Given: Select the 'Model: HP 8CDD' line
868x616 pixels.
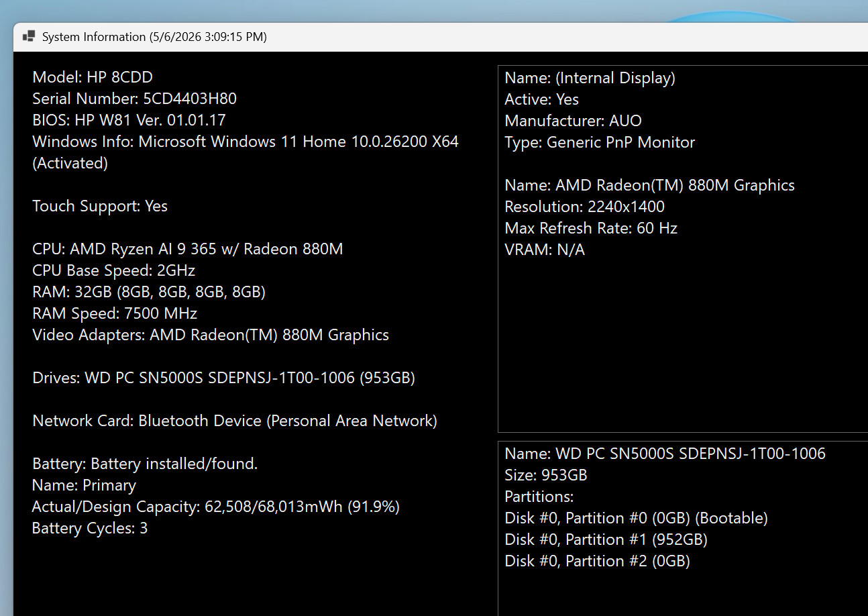Looking at the screenshot, I should click(x=93, y=77).
